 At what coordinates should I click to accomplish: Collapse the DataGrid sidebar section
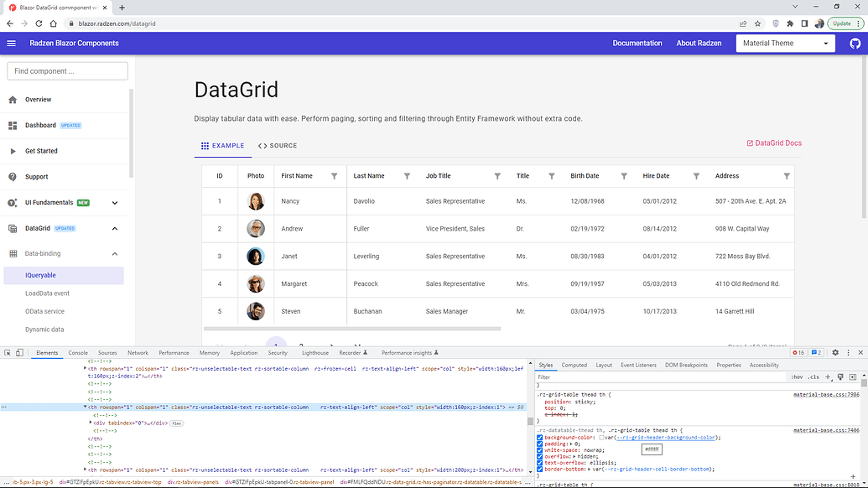(x=115, y=228)
